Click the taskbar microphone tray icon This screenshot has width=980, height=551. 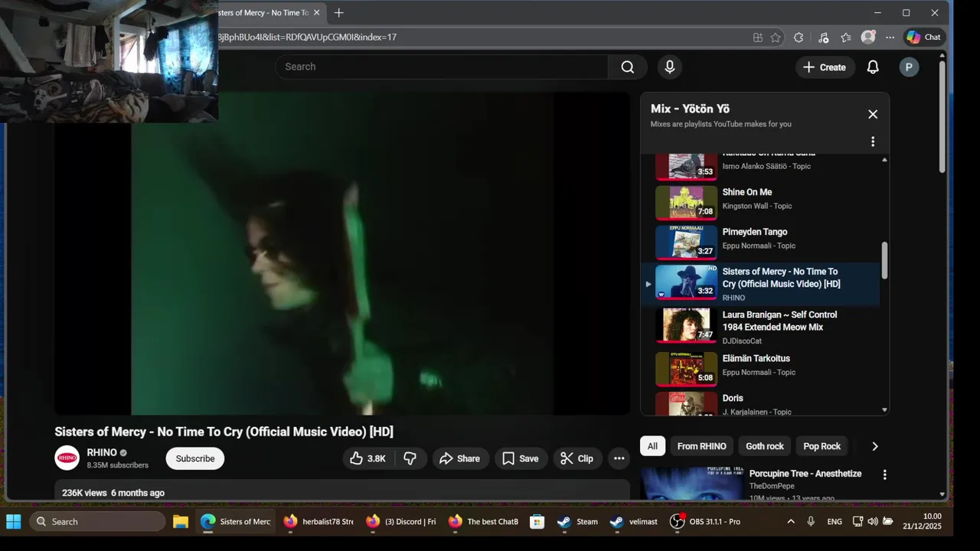(x=811, y=522)
